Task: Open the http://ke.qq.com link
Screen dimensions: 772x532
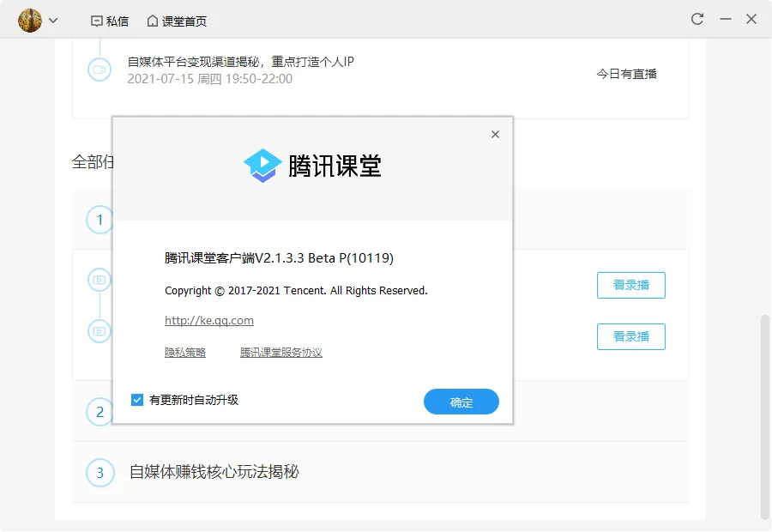Action: pos(209,321)
